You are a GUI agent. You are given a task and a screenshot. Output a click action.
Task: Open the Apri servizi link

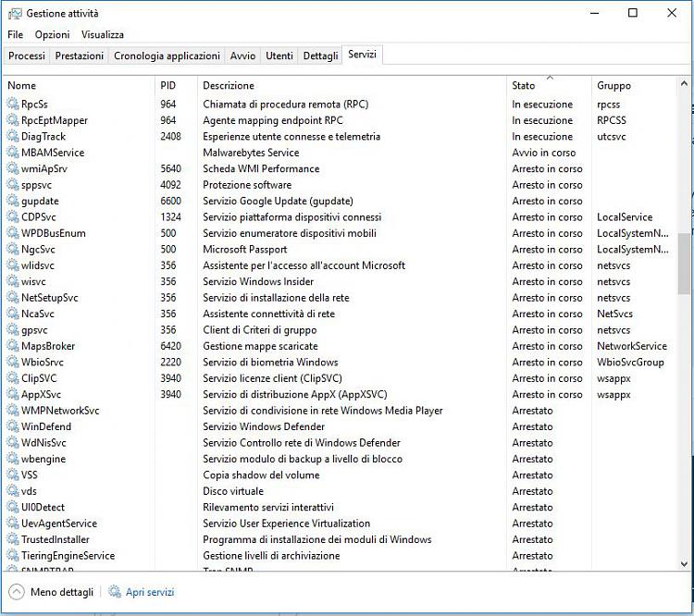click(x=150, y=592)
